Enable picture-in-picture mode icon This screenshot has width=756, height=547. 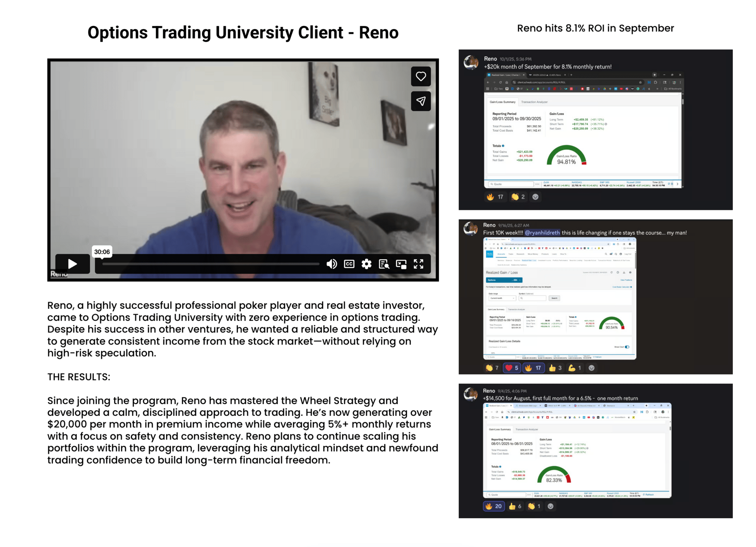pos(401,264)
